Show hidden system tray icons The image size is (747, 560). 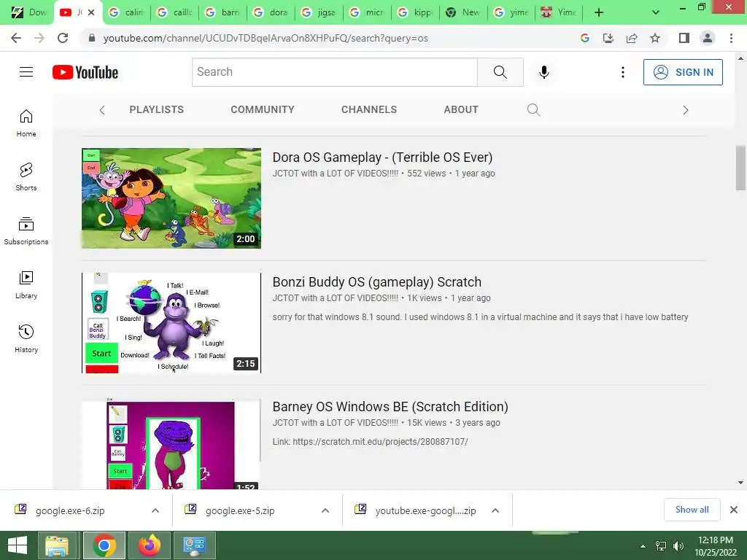643,546
